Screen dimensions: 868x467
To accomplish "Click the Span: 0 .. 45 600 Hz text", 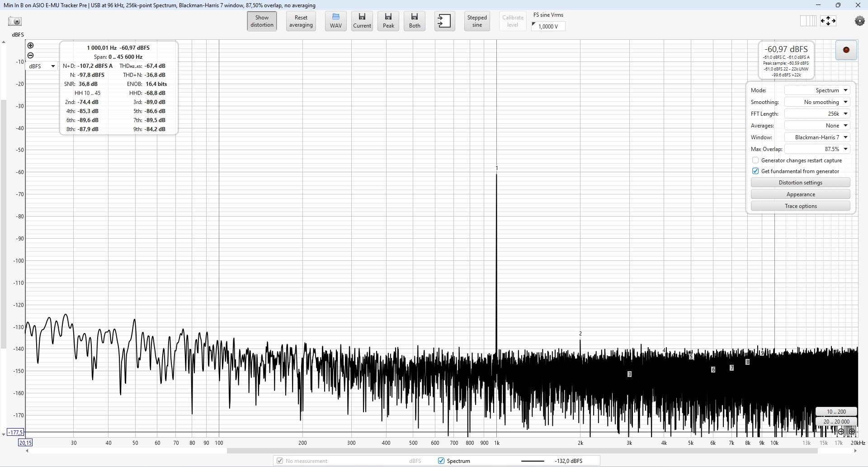I will click(x=118, y=57).
